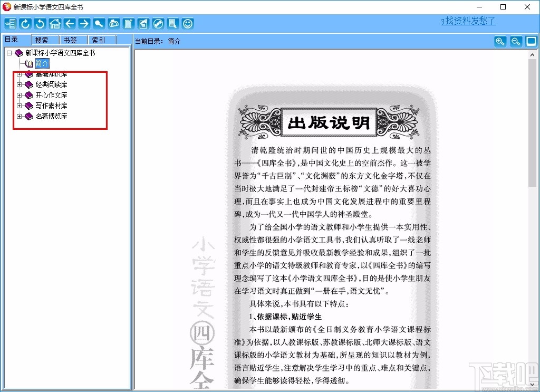
Task: Zoom out using the minus magnifier icon
Action: (515, 41)
